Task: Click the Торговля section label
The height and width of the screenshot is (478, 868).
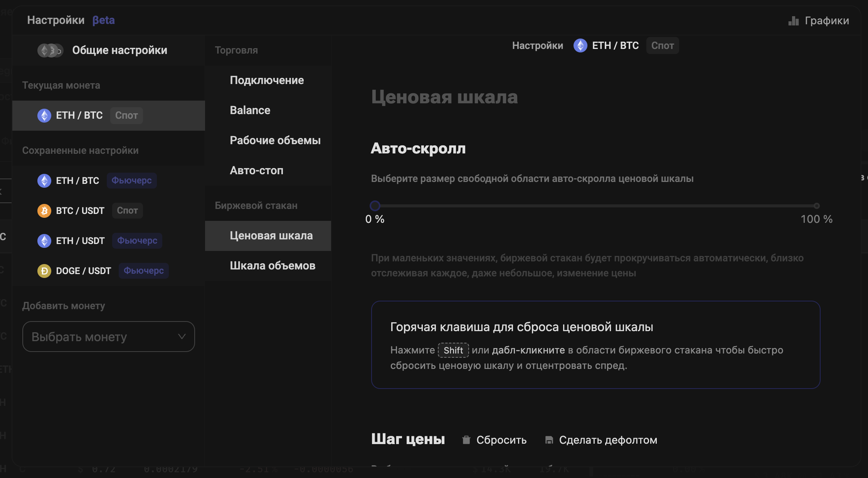Action: [x=236, y=50]
